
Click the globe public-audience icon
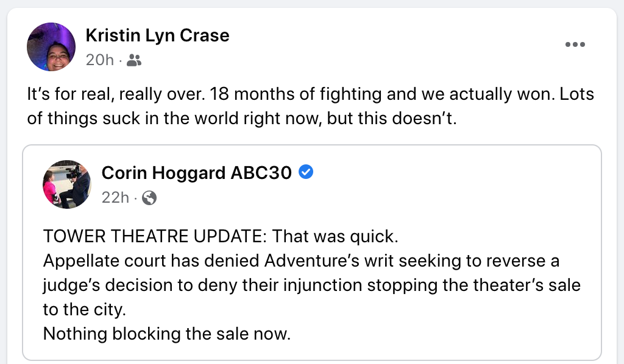(149, 198)
